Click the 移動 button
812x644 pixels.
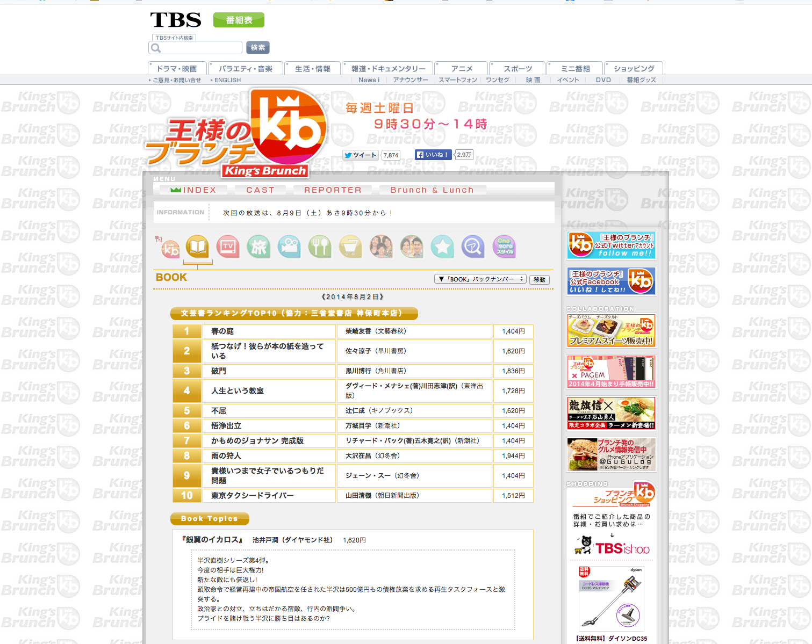540,280
